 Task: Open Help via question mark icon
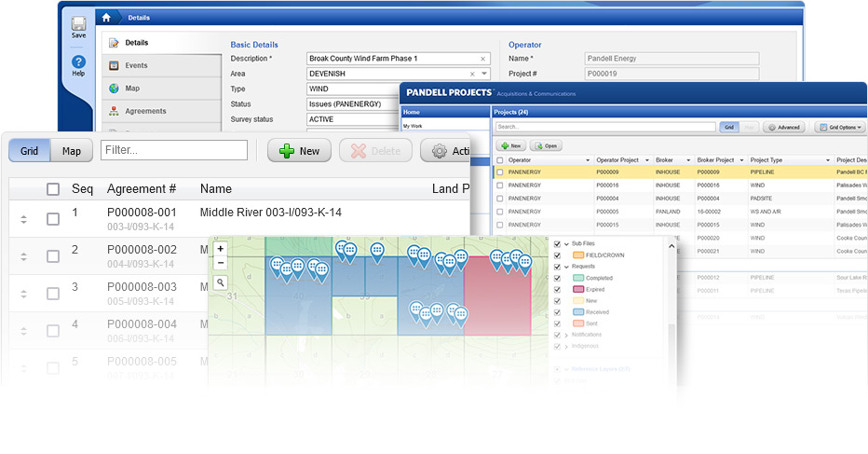[78, 62]
